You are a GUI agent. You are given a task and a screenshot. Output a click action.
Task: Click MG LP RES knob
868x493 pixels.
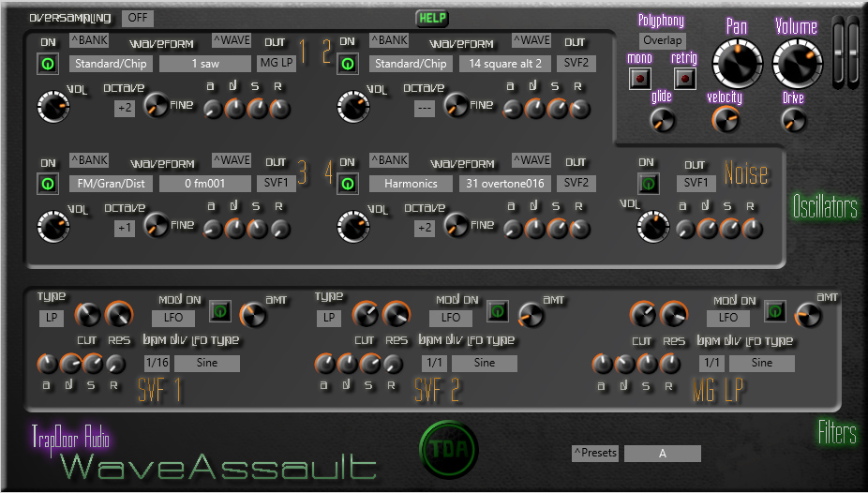click(x=674, y=315)
